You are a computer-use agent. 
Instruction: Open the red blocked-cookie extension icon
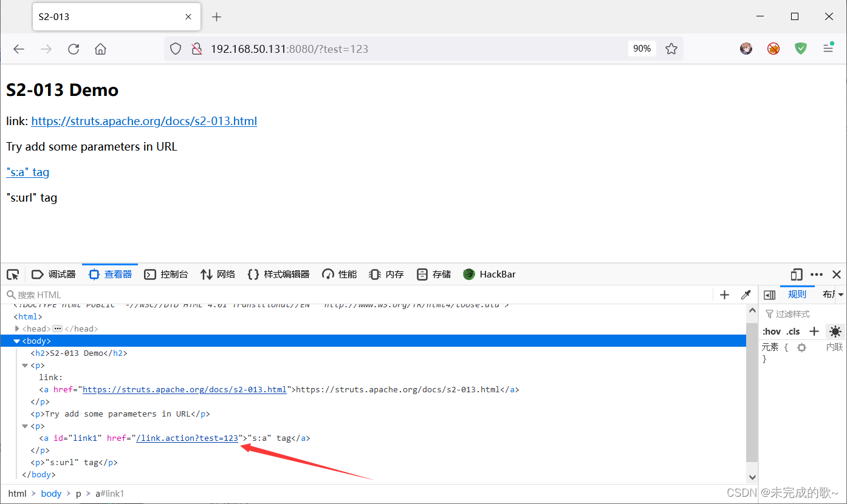coord(773,49)
